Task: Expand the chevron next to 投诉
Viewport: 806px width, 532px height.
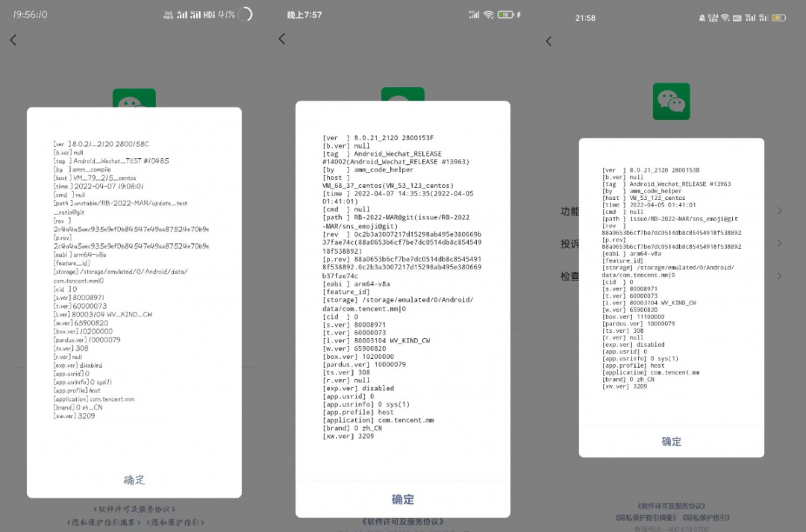Action: click(x=778, y=243)
